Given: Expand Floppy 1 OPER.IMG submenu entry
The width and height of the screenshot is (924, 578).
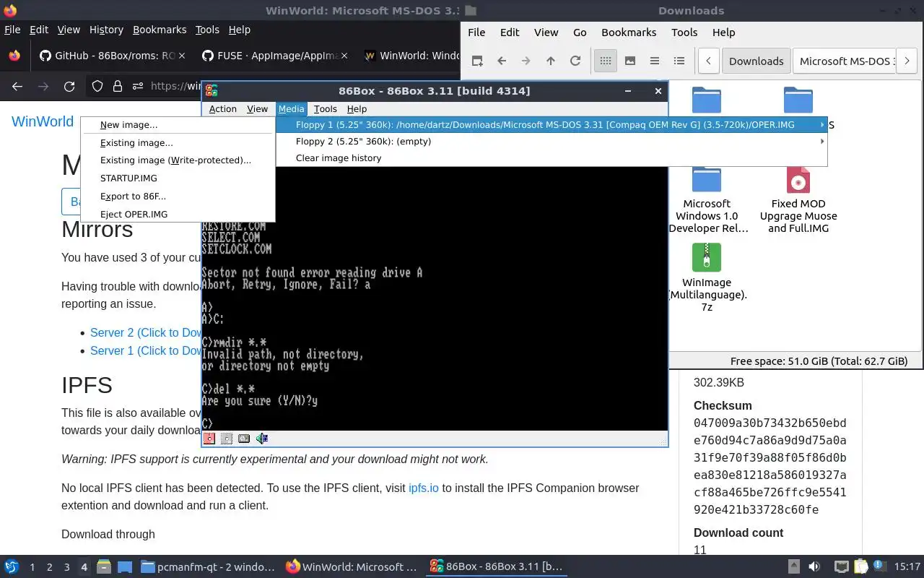Looking at the screenshot, I should click(552, 124).
